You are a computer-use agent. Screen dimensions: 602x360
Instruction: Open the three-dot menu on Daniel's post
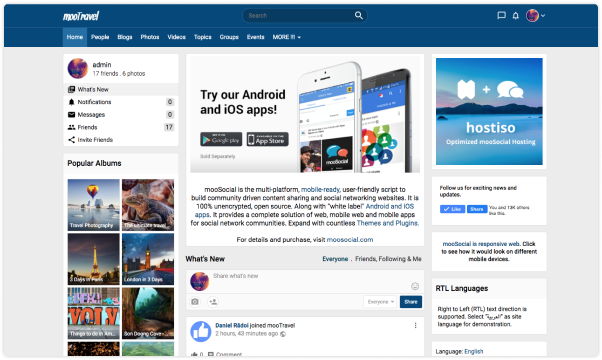pos(415,325)
